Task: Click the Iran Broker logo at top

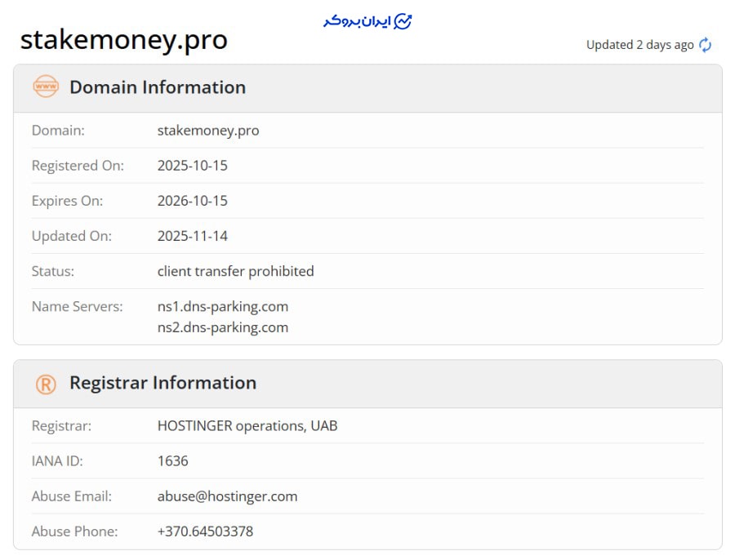Action: coord(367,21)
